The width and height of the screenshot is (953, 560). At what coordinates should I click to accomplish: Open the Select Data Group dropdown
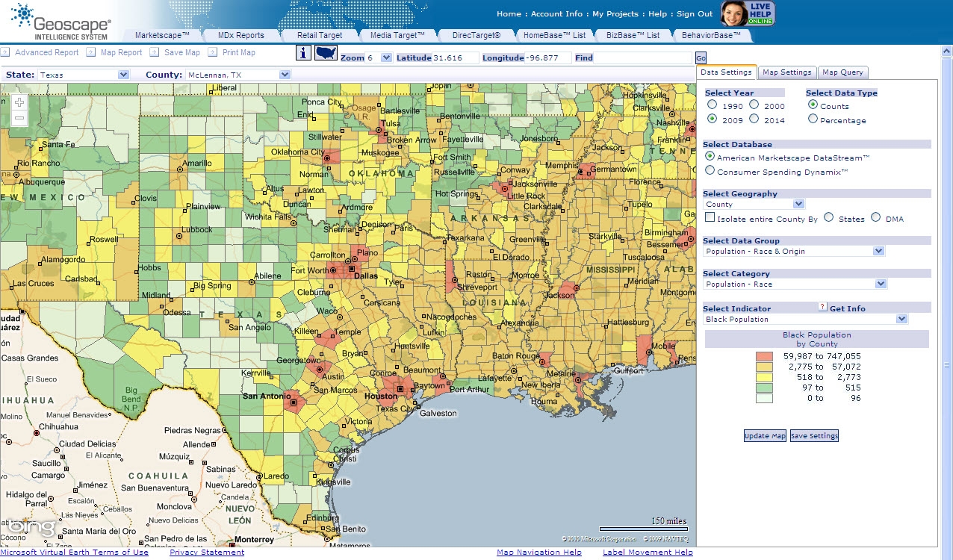795,251
